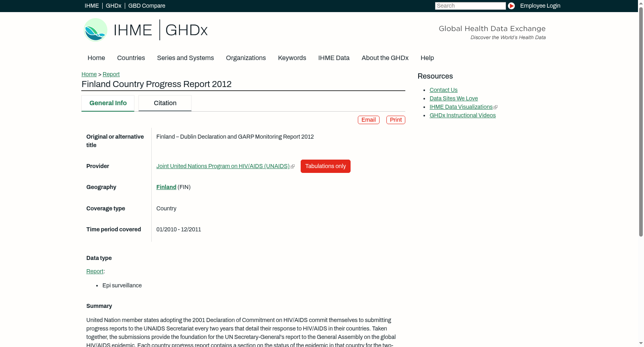Viewport: 644px width, 347px height.
Task: Open the IHME Data menu item
Action: coord(334,58)
